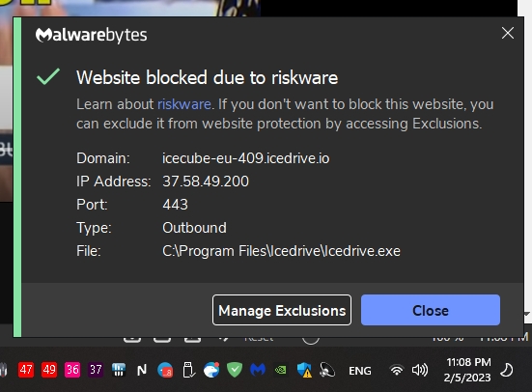Close the Malwarebytes notification with the X
The height and width of the screenshot is (392, 532).
pyautogui.click(x=508, y=33)
